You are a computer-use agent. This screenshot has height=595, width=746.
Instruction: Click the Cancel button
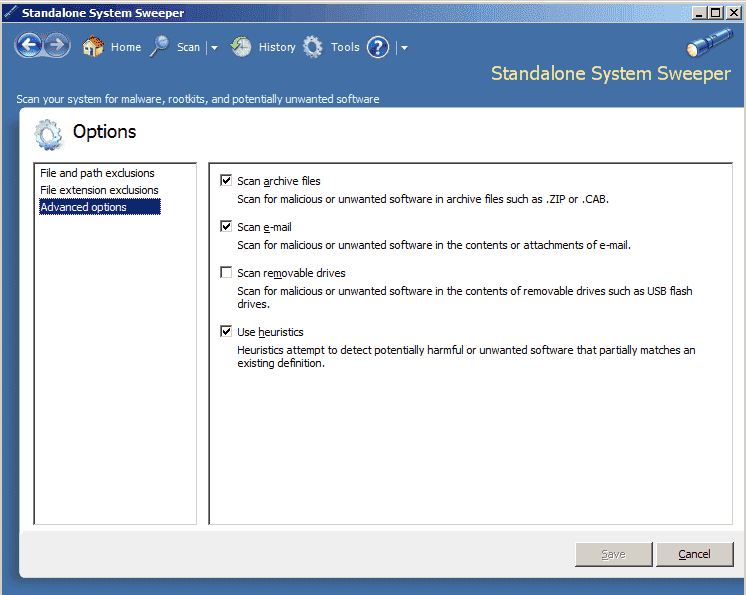click(x=694, y=554)
